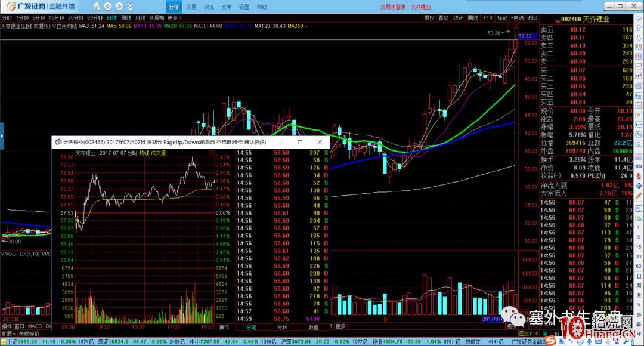This screenshot has height=346, width=644.
Task: Click the 操作 button in popup
Action: (x=224, y=328)
